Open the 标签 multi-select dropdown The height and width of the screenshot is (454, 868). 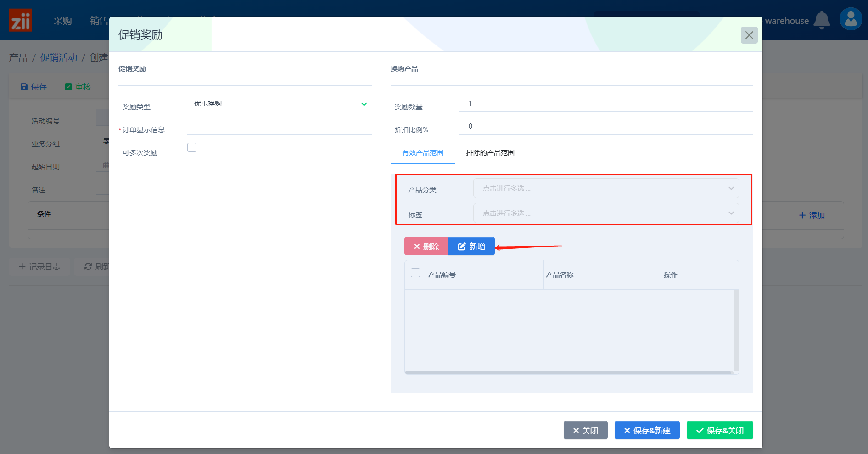606,213
